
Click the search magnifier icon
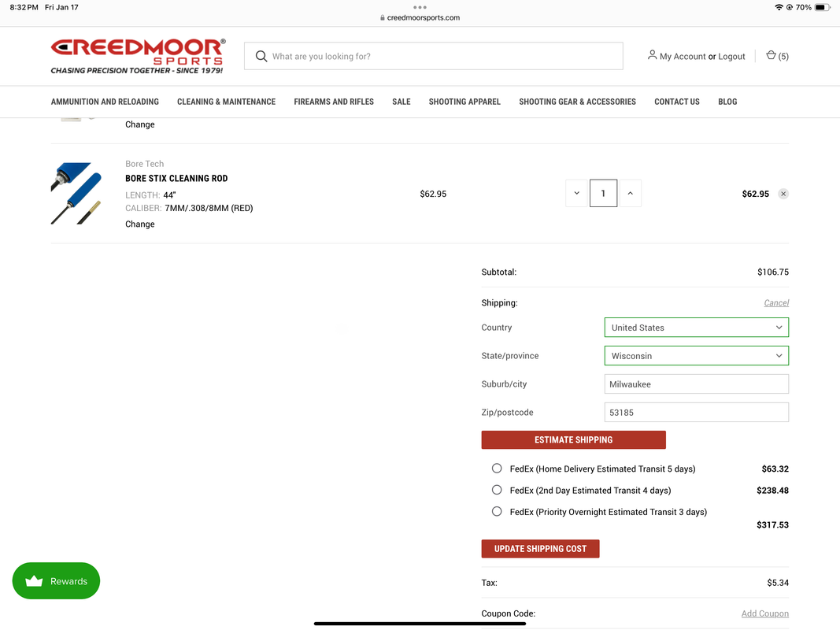(x=261, y=56)
